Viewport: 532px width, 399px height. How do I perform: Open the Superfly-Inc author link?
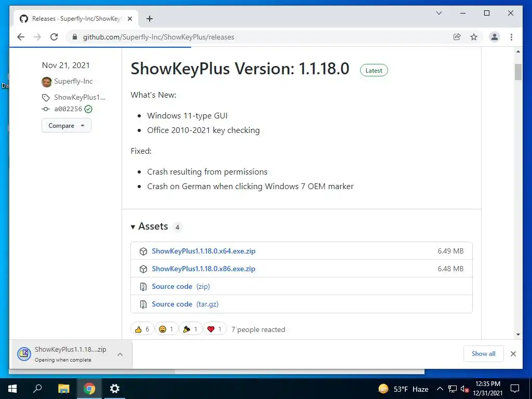[x=73, y=82]
